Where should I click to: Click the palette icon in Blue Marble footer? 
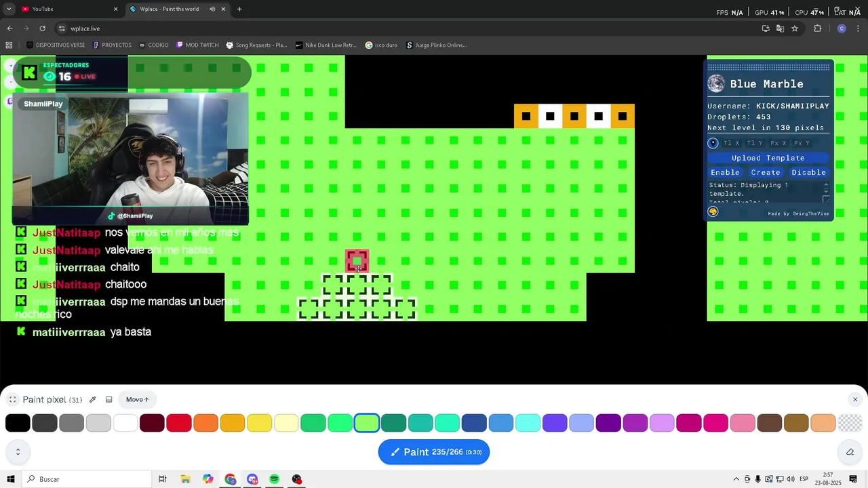tap(713, 211)
